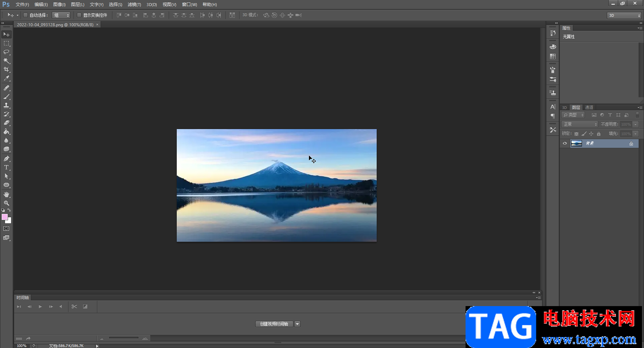Click the timeline transition icon button
The height and width of the screenshot is (348, 644).
point(85,306)
